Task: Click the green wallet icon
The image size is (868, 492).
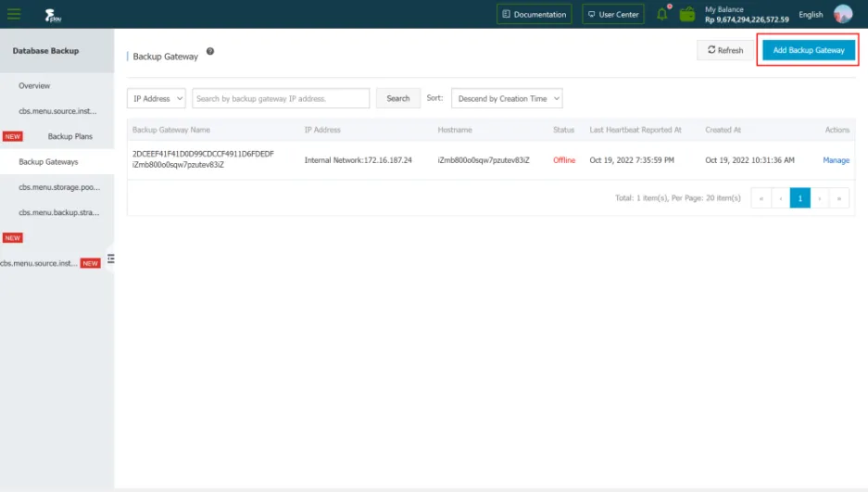Action: tap(687, 15)
